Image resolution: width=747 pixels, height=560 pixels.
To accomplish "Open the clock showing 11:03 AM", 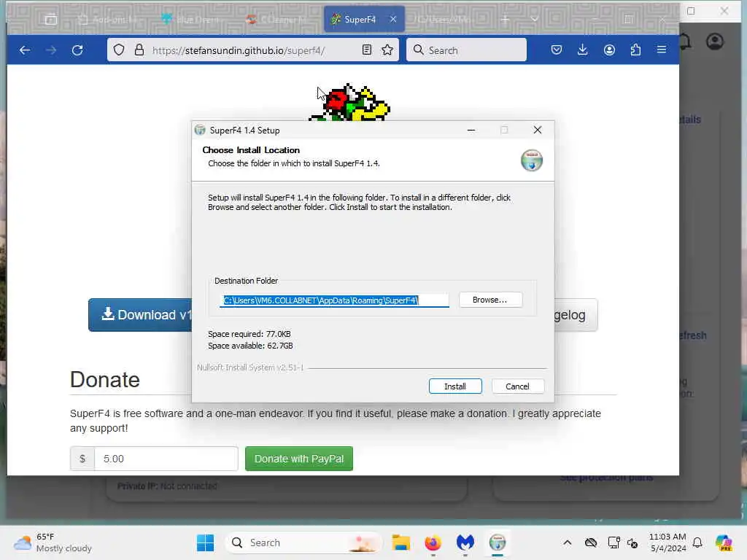I will click(x=667, y=542).
